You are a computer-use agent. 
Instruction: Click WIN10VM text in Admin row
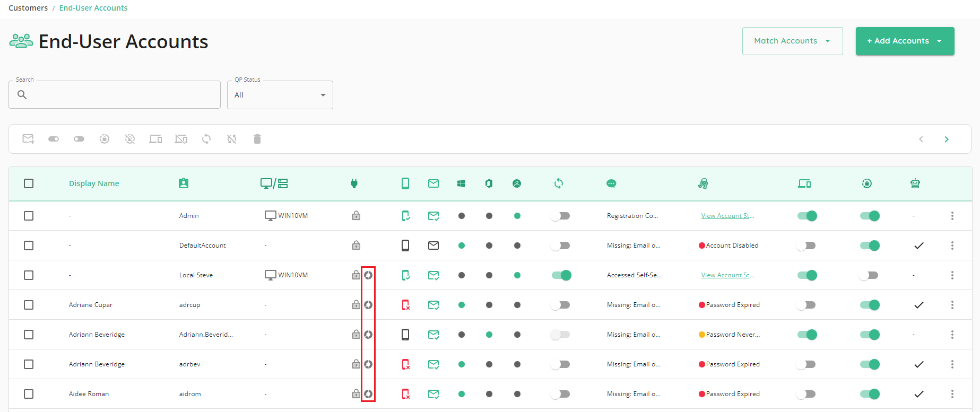293,216
